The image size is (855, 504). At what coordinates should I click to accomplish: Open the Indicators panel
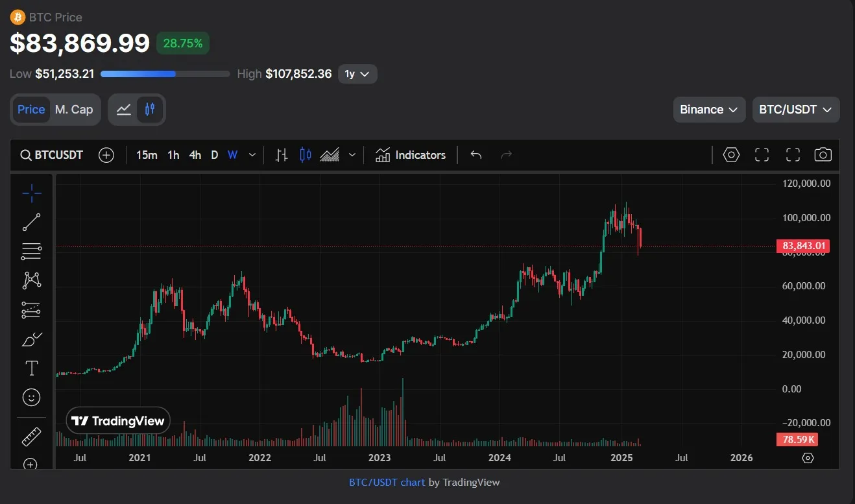click(x=411, y=155)
